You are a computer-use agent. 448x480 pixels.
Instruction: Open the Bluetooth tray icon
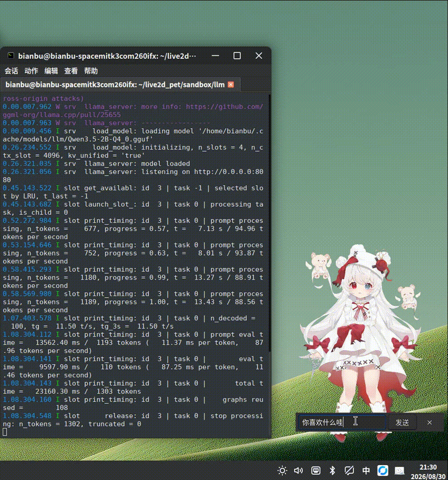[332, 471]
